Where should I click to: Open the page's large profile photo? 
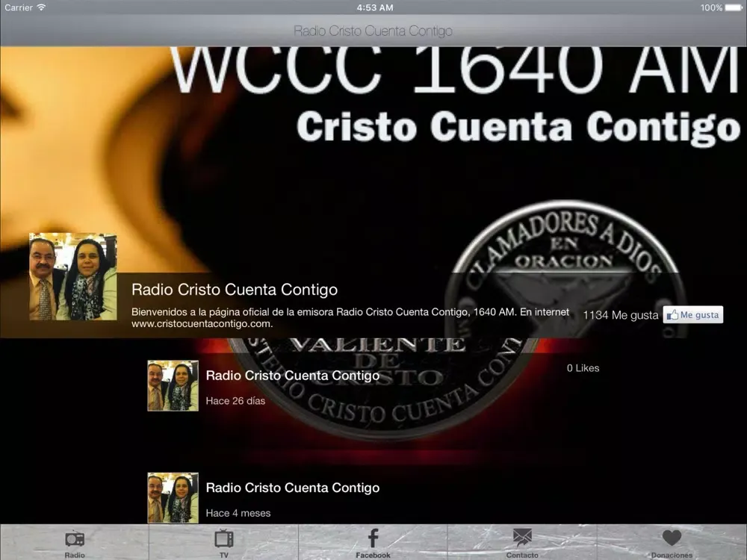tap(73, 277)
